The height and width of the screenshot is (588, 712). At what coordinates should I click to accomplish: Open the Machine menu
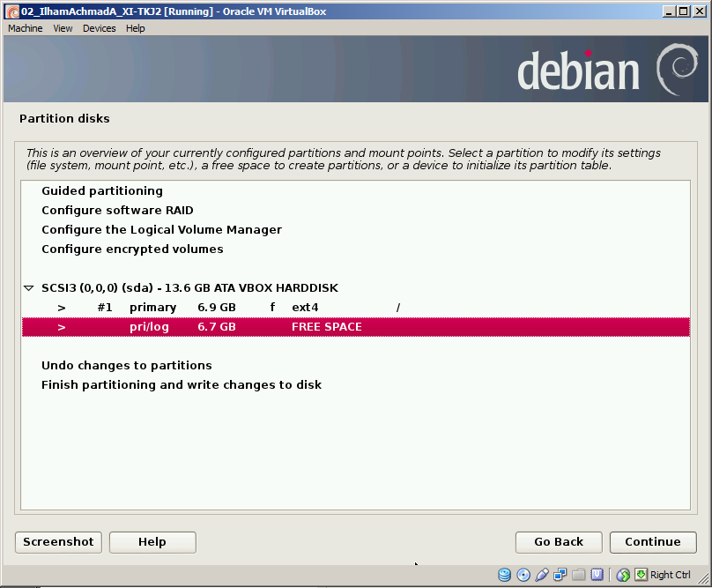point(25,27)
